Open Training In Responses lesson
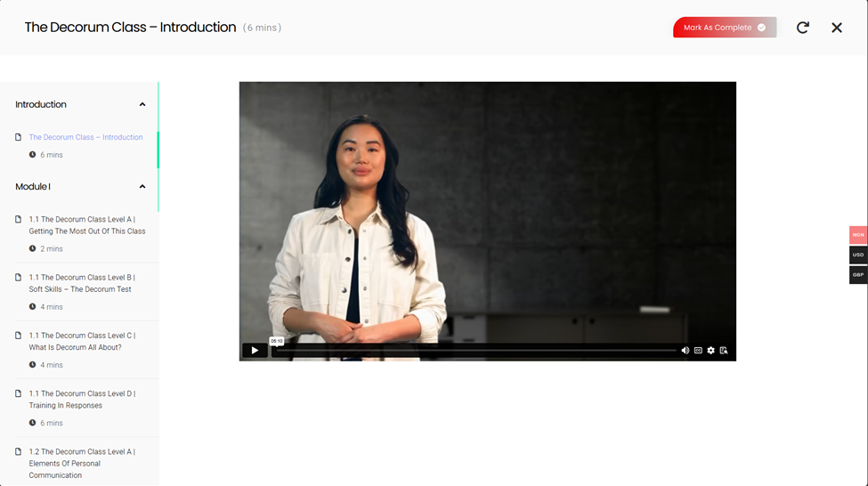 click(x=82, y=400)
